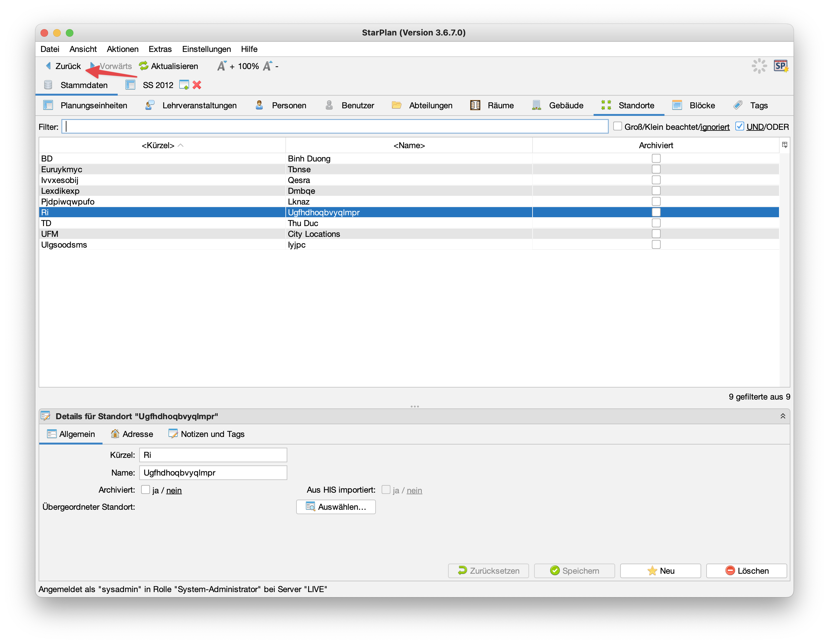Click the detach window icon beside SS 2012
This screenshot has width=829, height=644.
tap(184, 85)
